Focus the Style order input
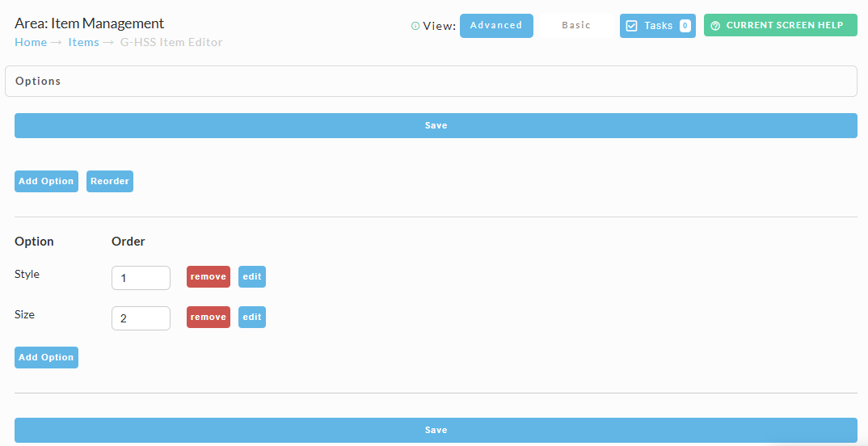This screenshot has height=446, width=868. click(x=141, y=278)
